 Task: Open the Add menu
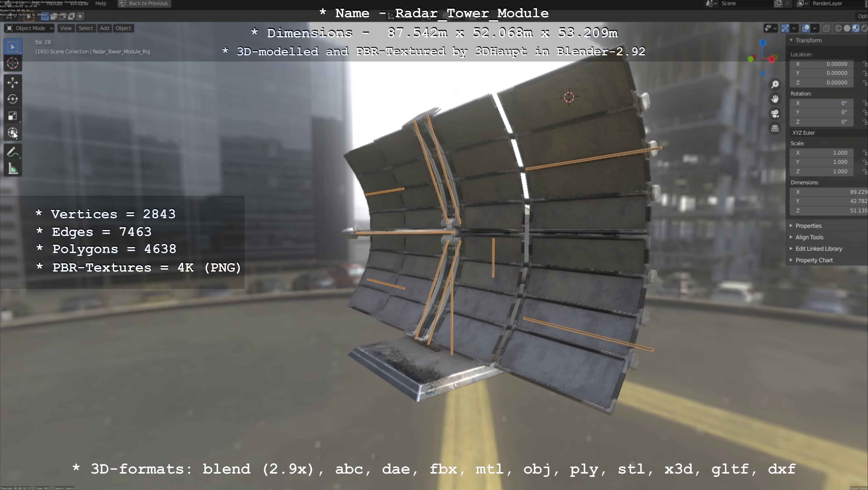point(104,28)
